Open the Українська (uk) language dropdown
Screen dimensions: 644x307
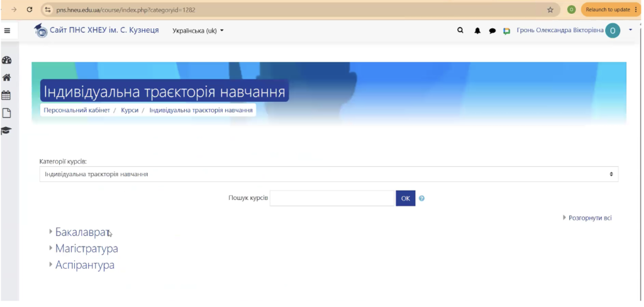(198, 31)
